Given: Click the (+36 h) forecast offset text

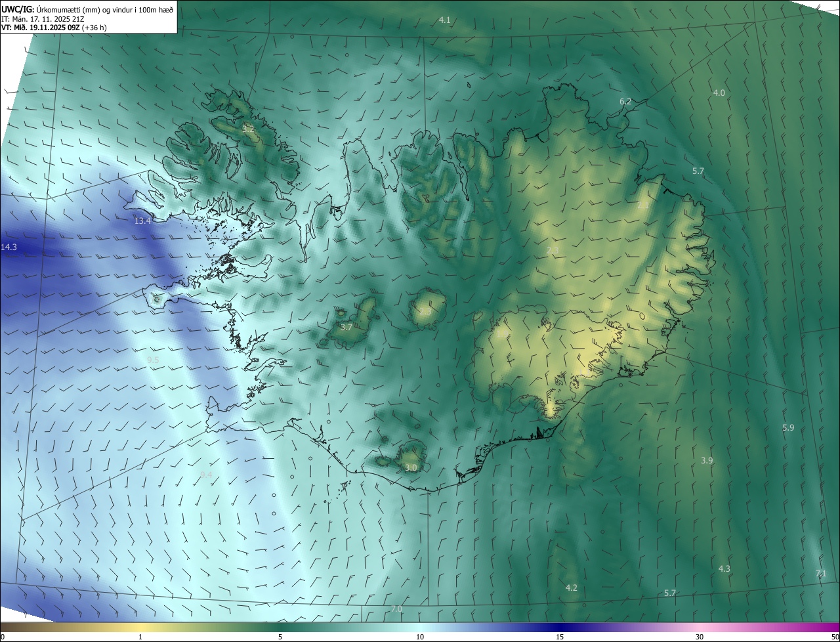Looking at the screenshot, I should pos(94,28).
